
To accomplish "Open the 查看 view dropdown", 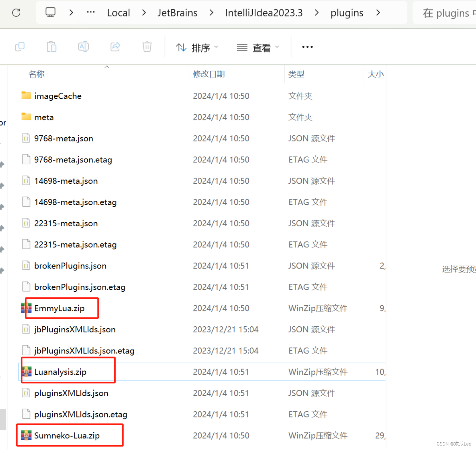I will coord(258,48).
